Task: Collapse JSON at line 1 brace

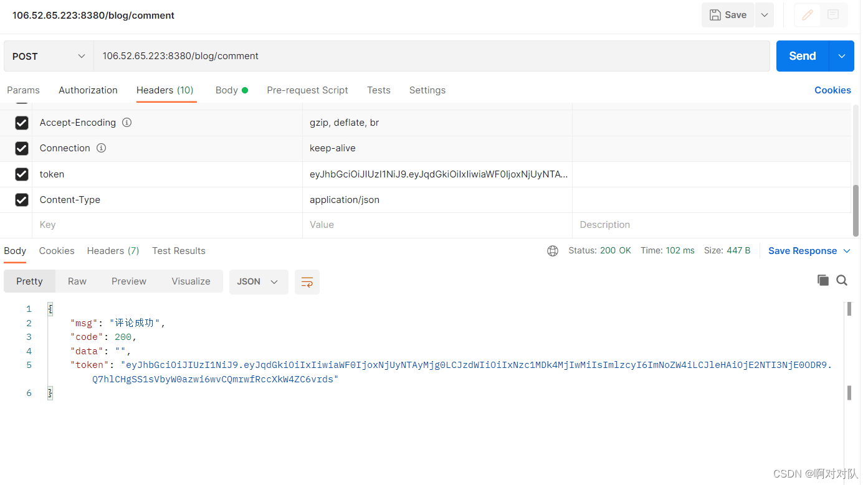Action: [x=50, y=309]
